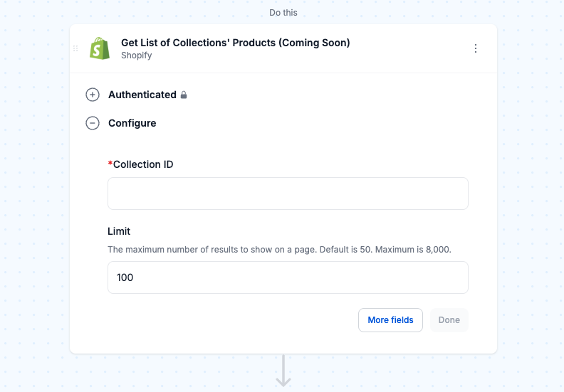Click the lock icon beside Authenticated
This screenshot has width=564, height=392.
[x=184, y=95]
